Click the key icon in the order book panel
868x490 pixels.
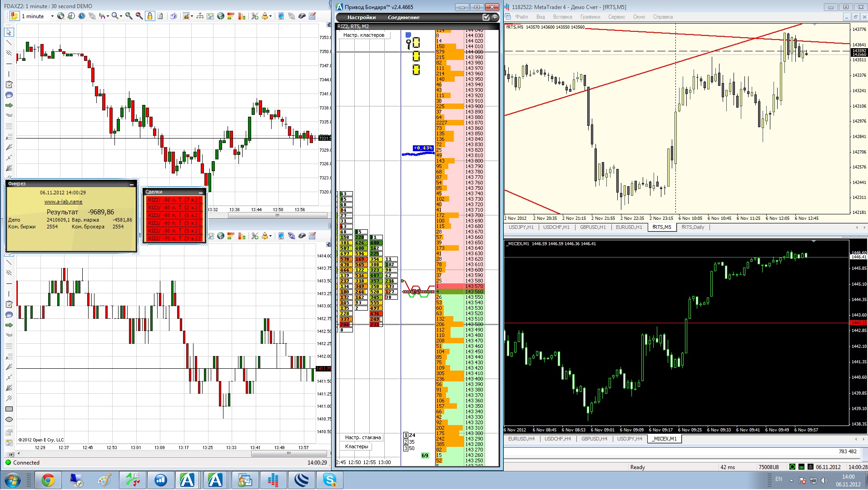click(408, 44)
